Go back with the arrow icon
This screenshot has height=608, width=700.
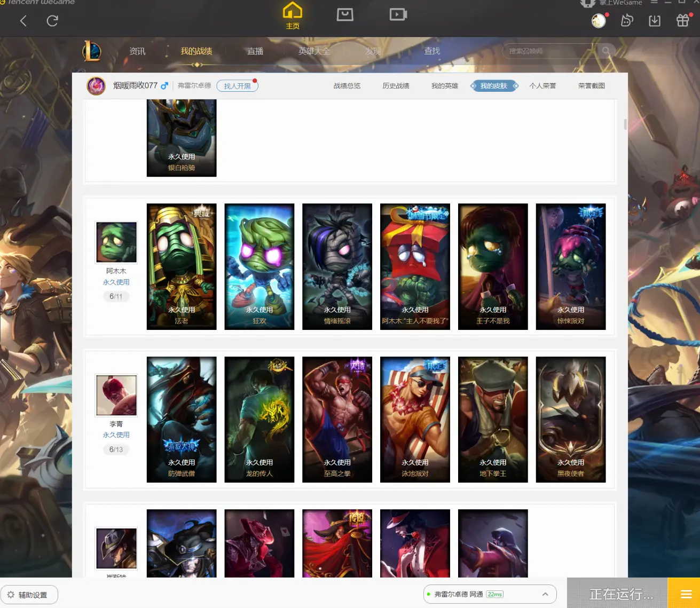(23, 21)
